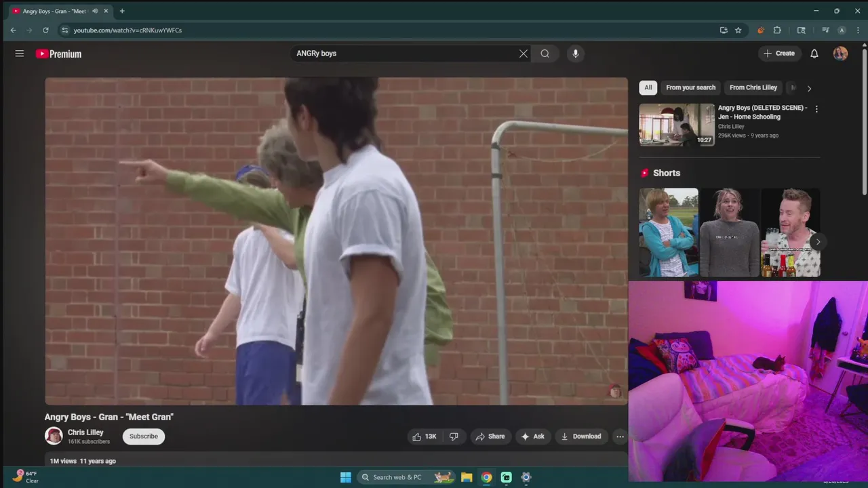The width and height of the screenshot is (868, 488).
Task: Show the next Shorts with the arrow
Action: coord(818,242)
